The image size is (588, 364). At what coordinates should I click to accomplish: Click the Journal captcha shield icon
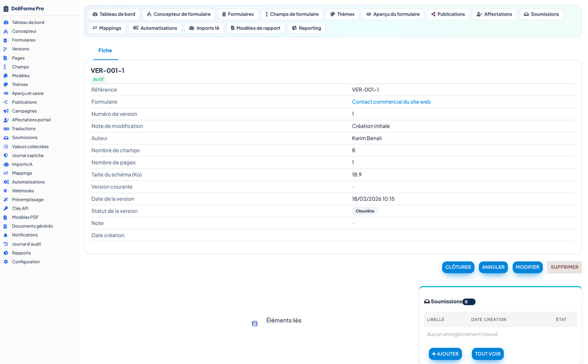(6, 155)
